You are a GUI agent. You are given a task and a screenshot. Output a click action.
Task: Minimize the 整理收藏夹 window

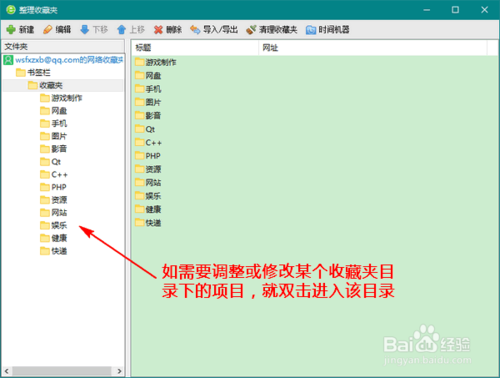427,10
